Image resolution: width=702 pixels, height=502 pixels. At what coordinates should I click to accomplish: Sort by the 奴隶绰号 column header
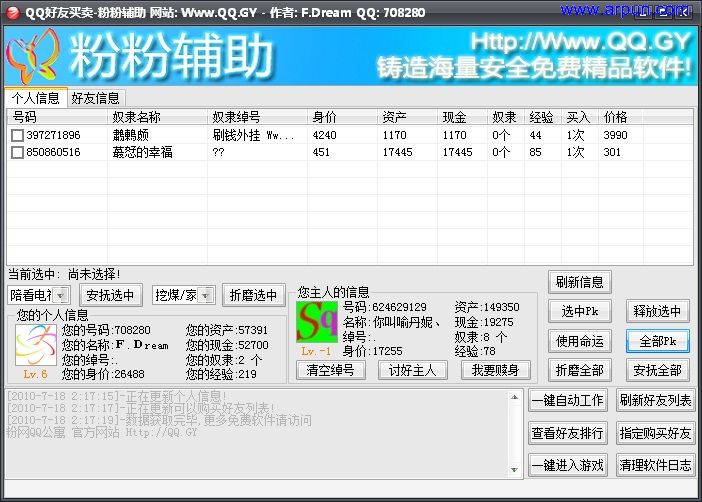click(x=257, y=117)
